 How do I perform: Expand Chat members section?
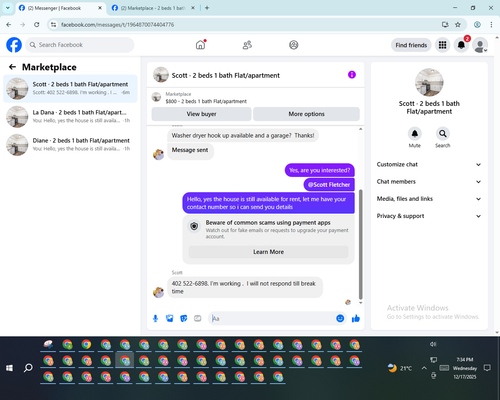pyautogui.click(x=429, y=182)
